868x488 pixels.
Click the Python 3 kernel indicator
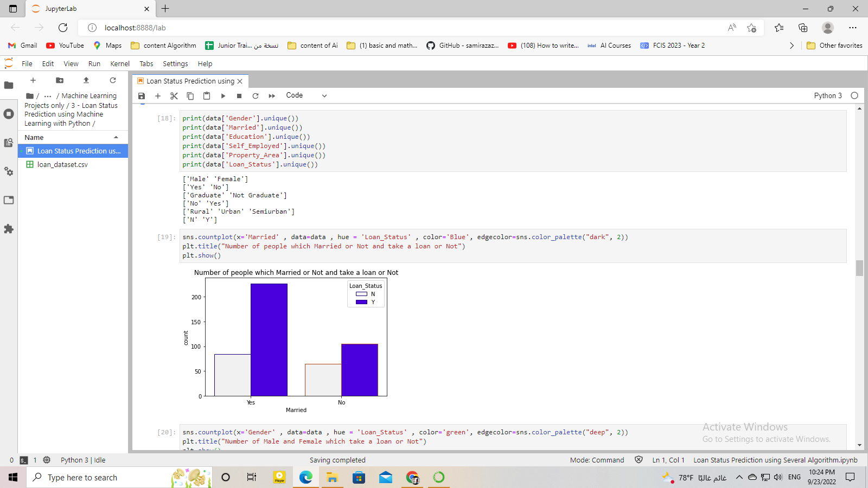pyautogui.click(x=827, y=95)
